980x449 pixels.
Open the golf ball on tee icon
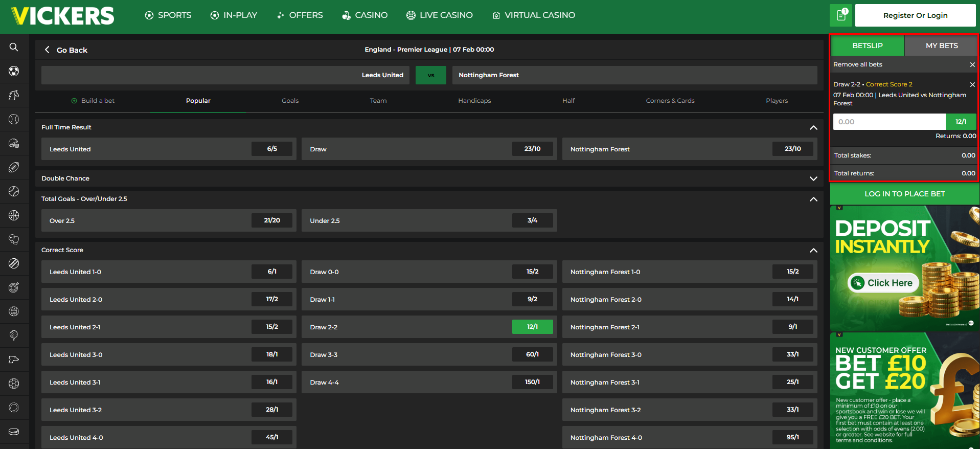coord(14,335)
